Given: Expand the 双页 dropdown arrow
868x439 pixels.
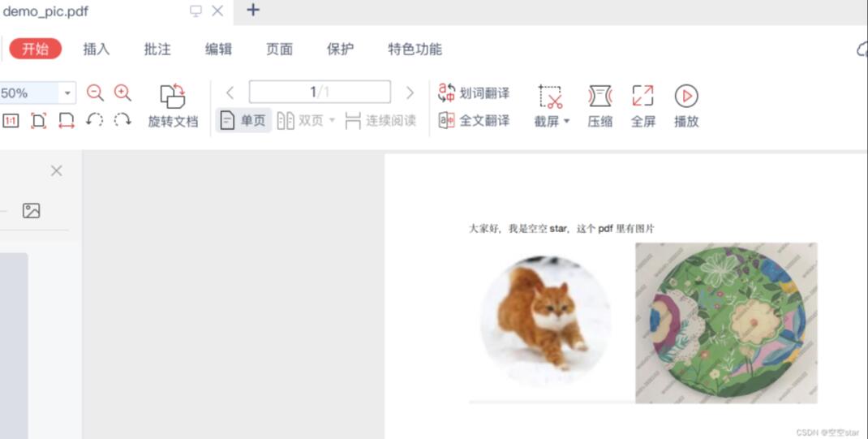Looking at the screenshot, I should point(332,120).
